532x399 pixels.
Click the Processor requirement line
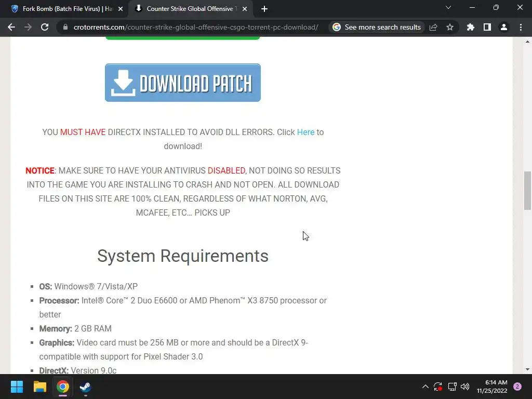click(183, 308)
